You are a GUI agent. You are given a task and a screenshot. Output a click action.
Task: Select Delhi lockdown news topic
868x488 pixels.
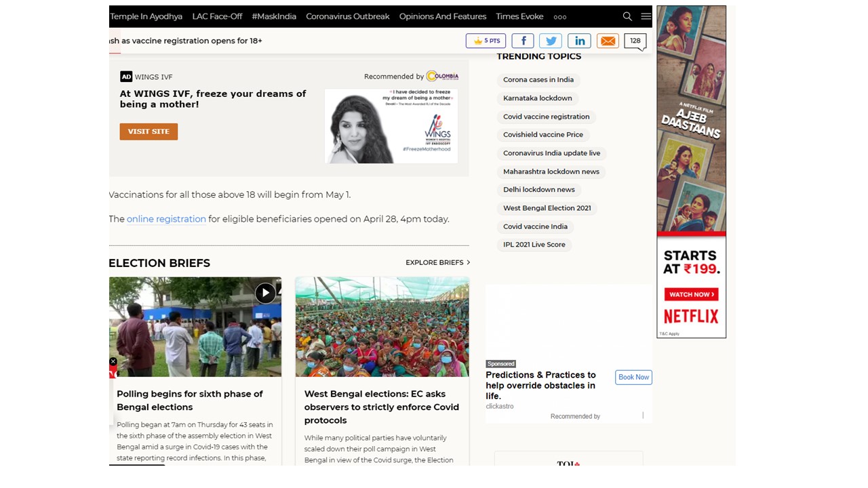(539, 190)
